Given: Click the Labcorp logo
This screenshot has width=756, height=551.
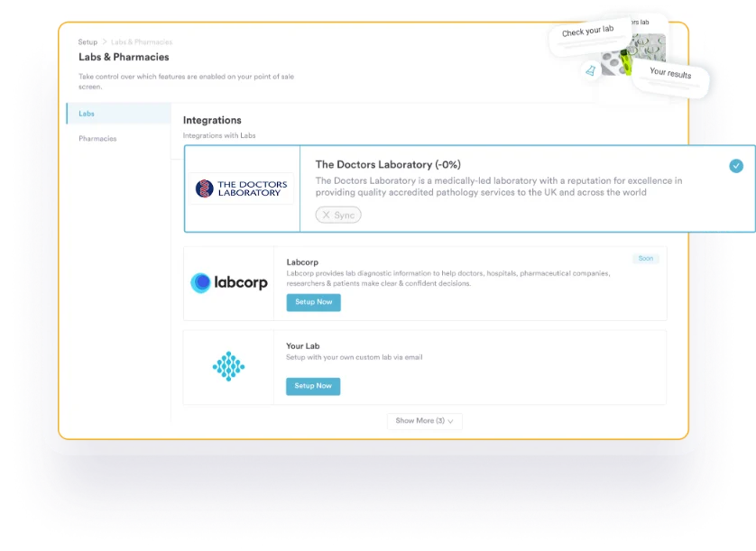Looking at the screenshot, I should point(228,283).
